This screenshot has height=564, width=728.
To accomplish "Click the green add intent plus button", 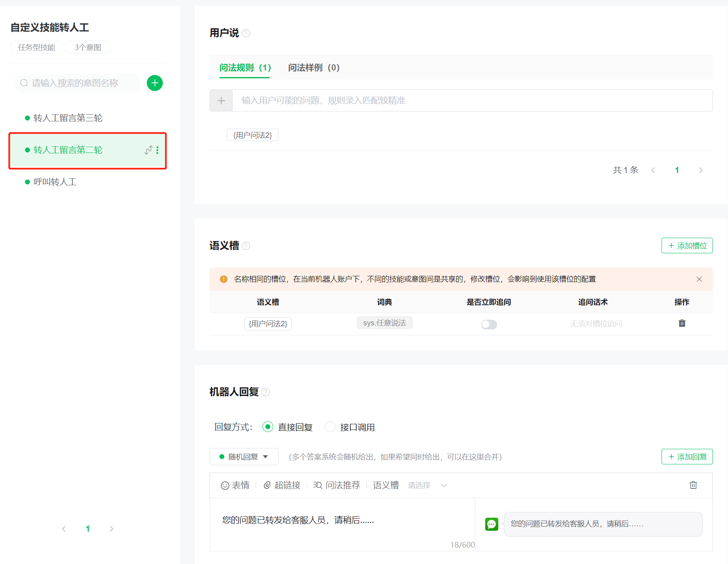I will [155, 83].
